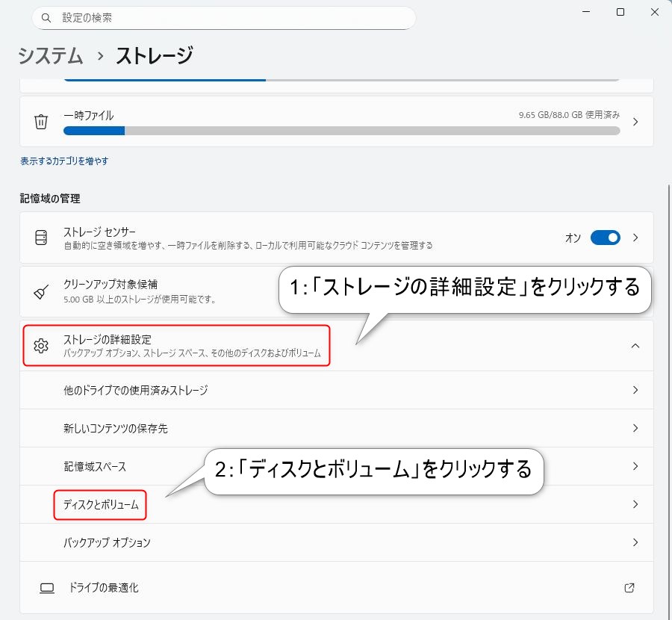Click chevron on 他のドライブでの使用済みストレージ row
The image size is (672, 620).
[635, 390]
